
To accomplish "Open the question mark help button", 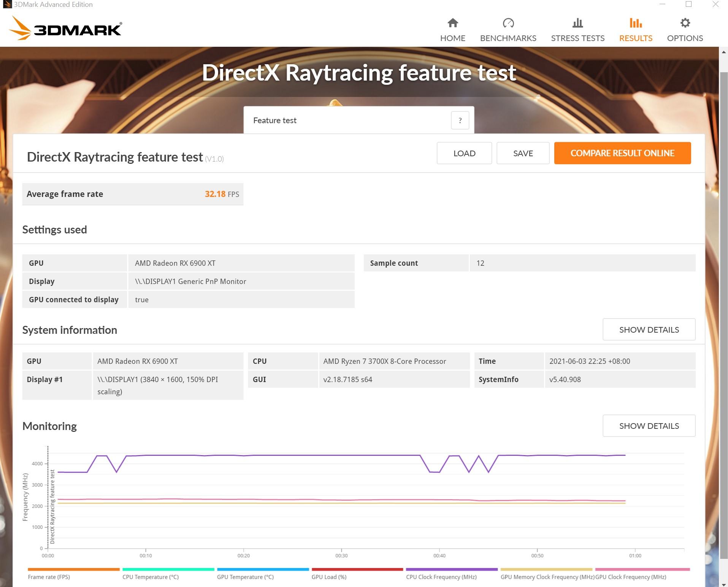I will 460,121.
